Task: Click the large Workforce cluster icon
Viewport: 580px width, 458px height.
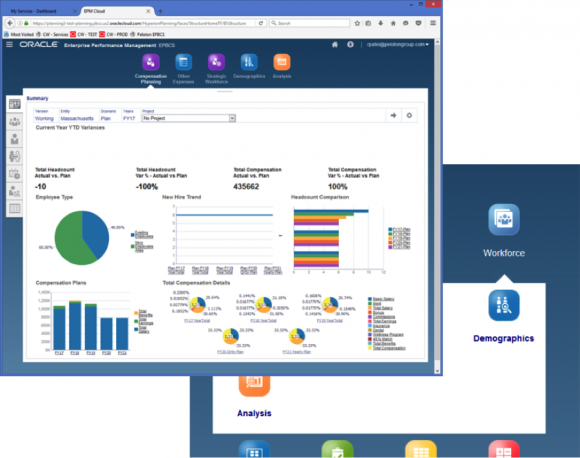Action: tap(504, 219)
